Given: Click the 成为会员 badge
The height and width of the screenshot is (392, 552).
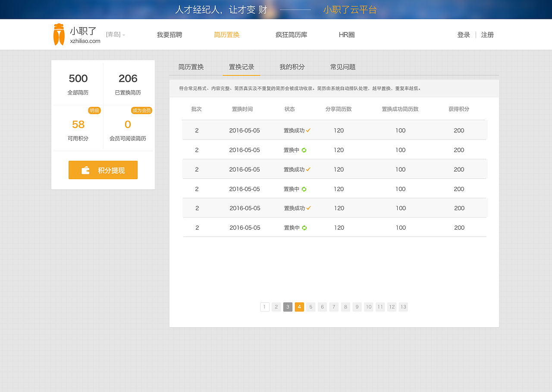Looking at the screenshot, I should [141, 110].
